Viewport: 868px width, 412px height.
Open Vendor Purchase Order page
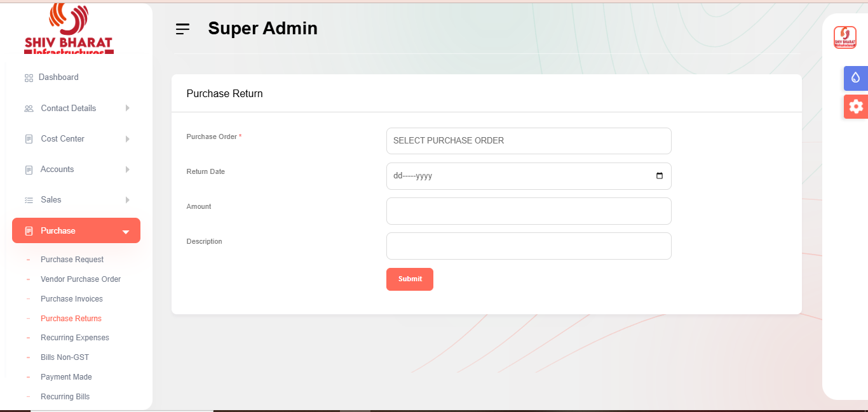pyautogui.click(x=81, y=279)
